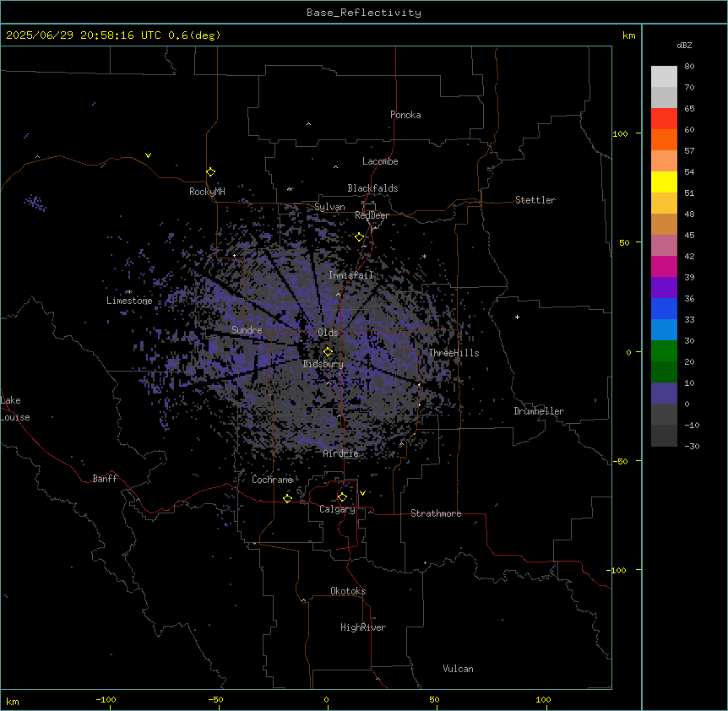Click the white caret marker west of Ponoka
Image resolution: width=728 pixels, height=711 pixels.
tap(308, 124)
